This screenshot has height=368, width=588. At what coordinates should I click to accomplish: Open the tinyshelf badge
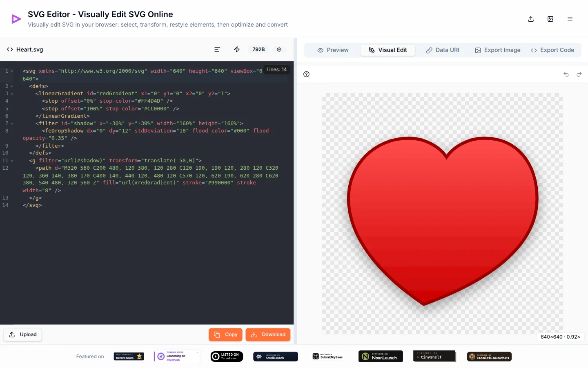pos(434,356)
